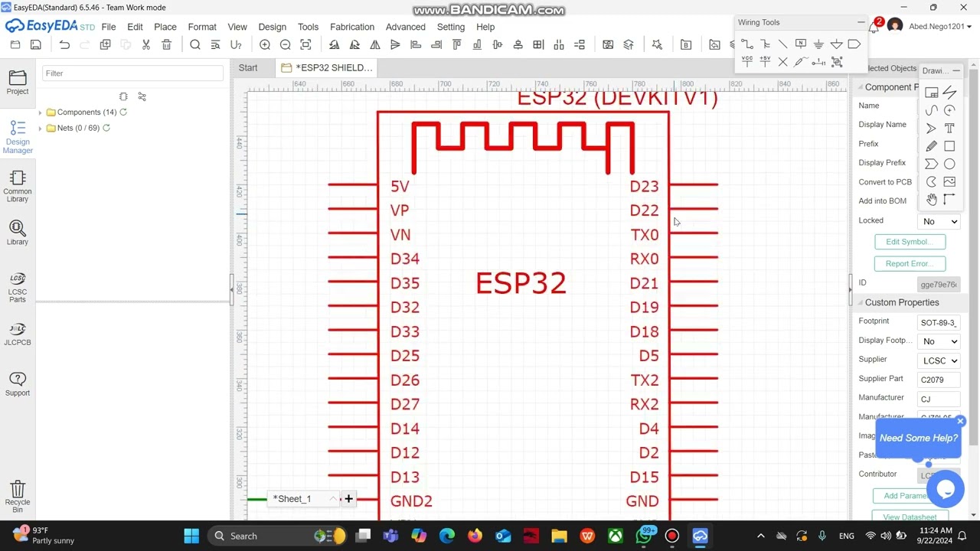This screenshot has width=980, height=551.
Task: Open the File menu
Action: click(109, 27)
